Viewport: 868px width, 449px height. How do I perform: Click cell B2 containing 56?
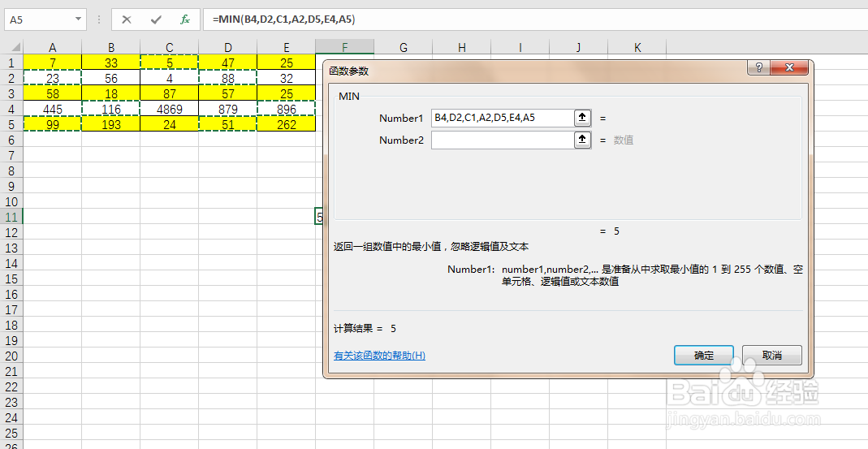[110, 78]
